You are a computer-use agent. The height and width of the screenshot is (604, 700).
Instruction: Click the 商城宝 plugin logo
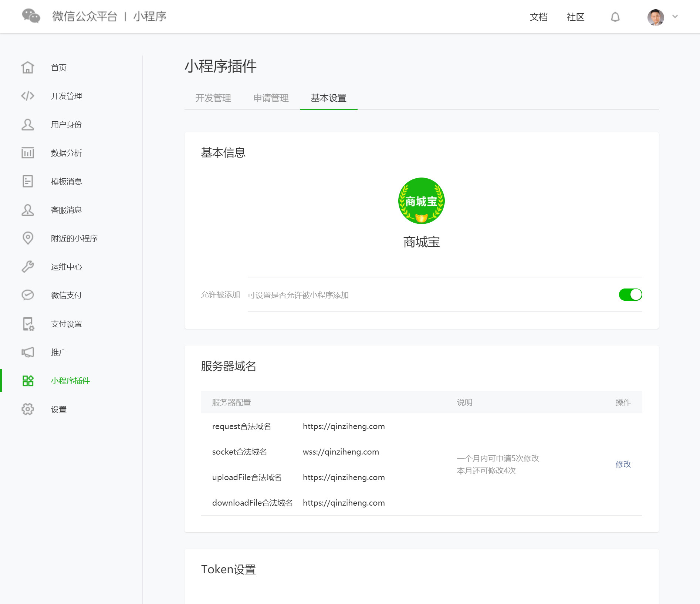click(x=422, y=201)
